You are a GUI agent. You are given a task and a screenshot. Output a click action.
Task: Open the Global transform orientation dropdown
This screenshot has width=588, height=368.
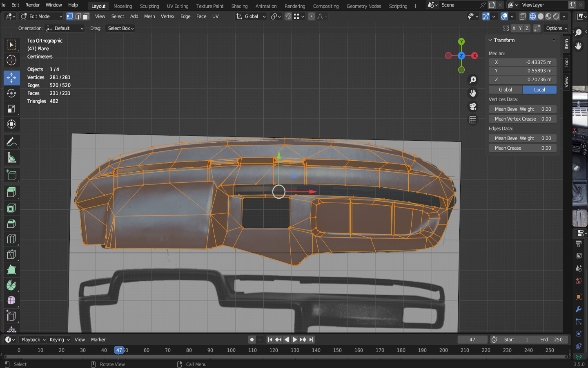pyautogui.click(x=251, y=16)
